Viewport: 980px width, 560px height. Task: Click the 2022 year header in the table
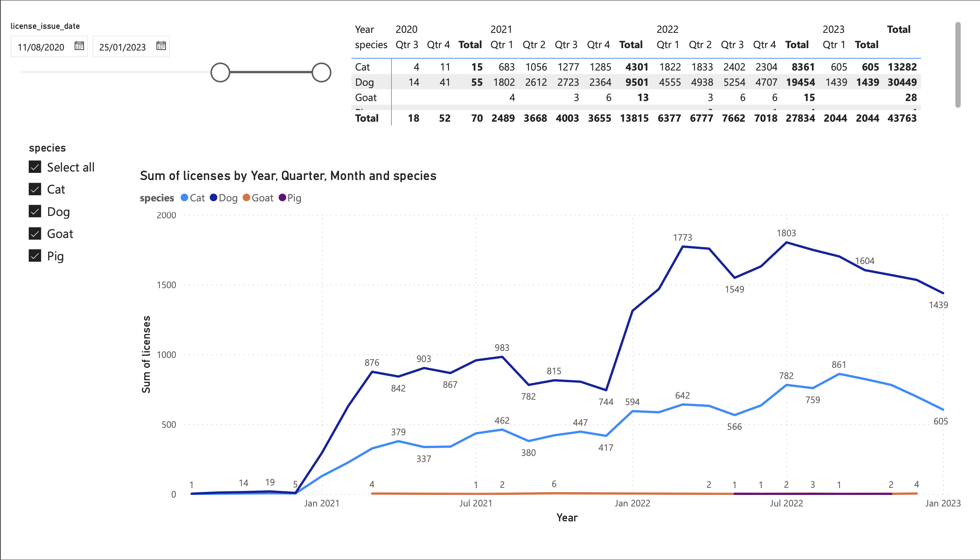[x=668, y=29]
